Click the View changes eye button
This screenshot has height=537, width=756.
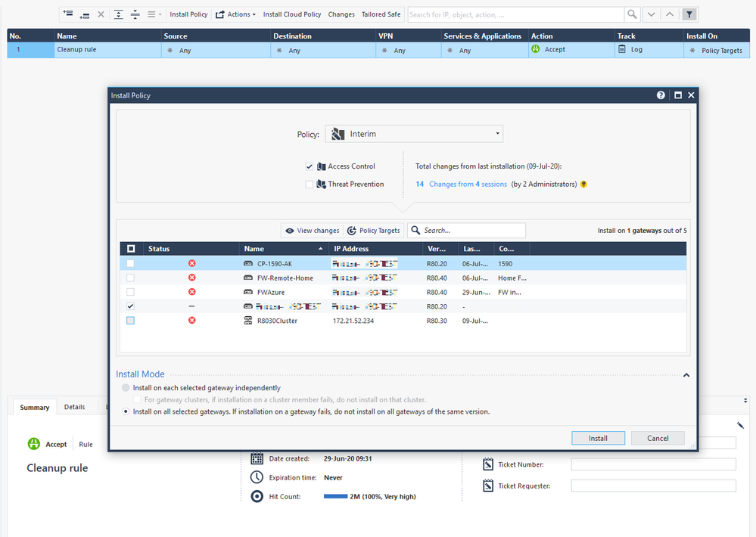click(x=311, y=231)
